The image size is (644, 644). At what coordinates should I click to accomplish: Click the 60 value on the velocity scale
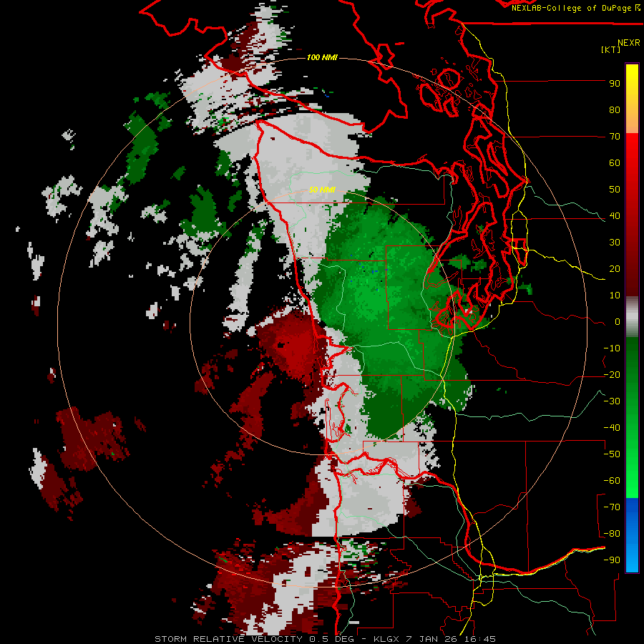[x=615, y=163]
